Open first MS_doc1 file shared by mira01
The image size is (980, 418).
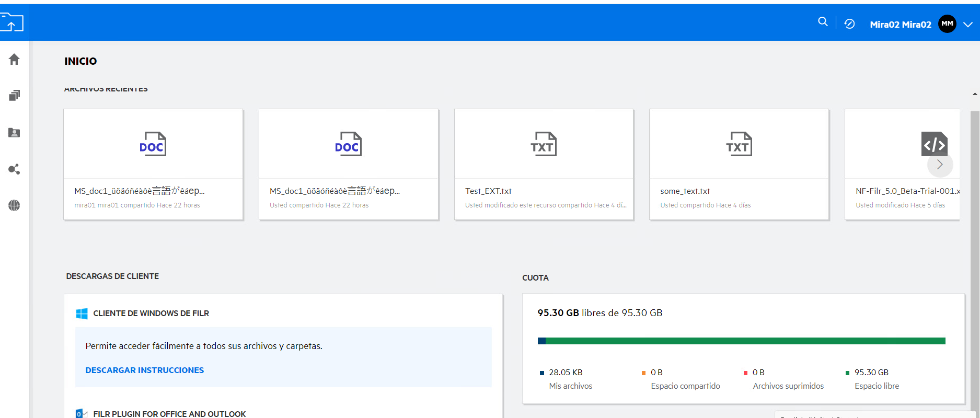(153, 165)
